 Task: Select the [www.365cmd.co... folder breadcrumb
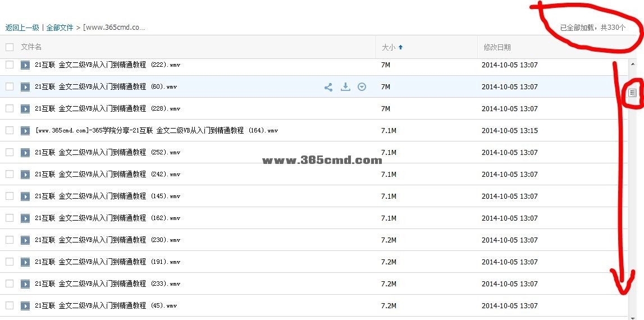(x=114, y=28)
